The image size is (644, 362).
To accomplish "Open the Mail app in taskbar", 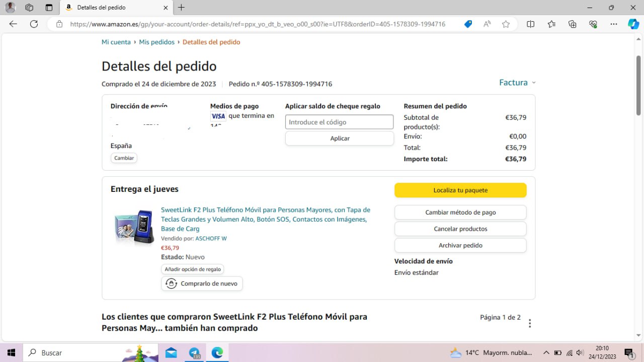I will click(171, 352).
